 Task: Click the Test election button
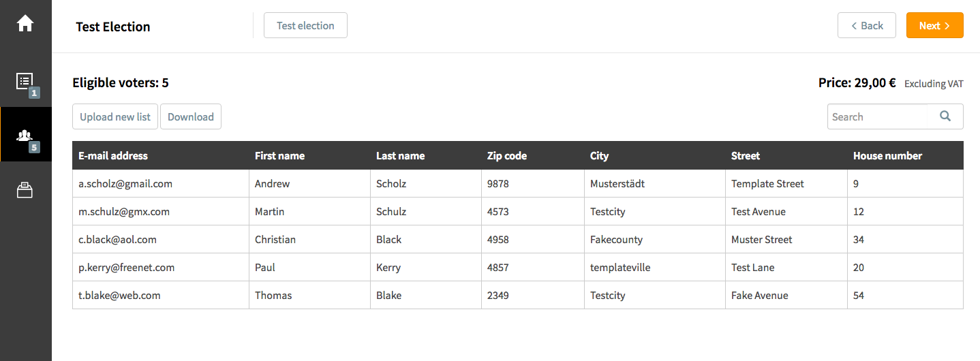[x=305, y=26]
